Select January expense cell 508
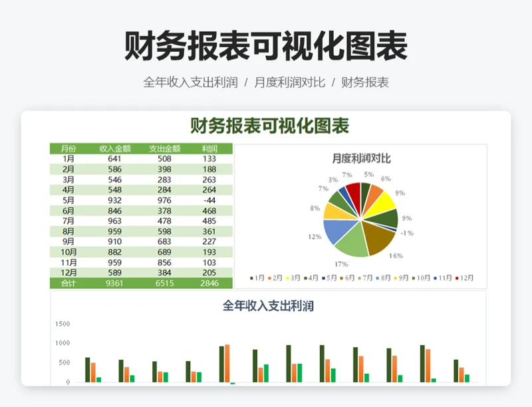The image size is (532, 407). pos(164,159)
